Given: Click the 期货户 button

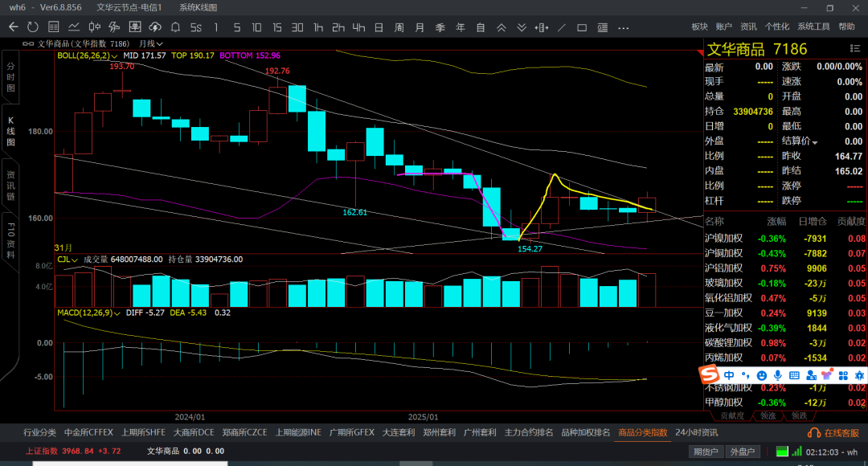Looking at the screenshot, I should (706, 452).
